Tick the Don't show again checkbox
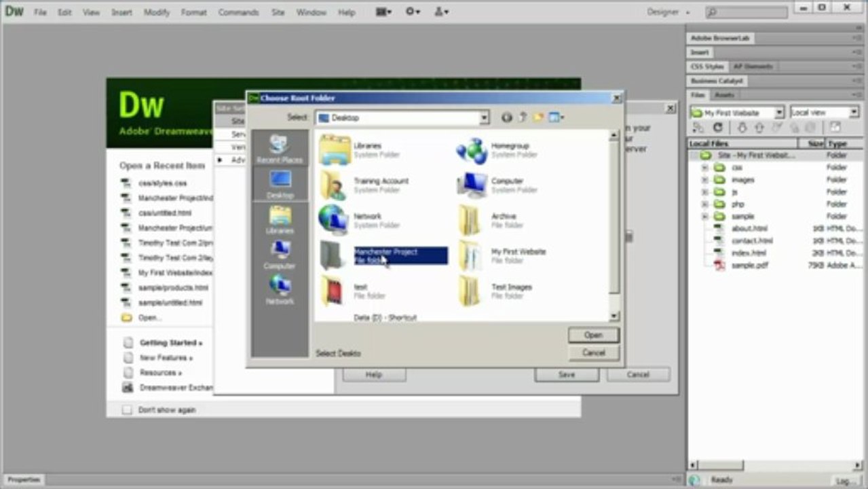Image resolution: width=868 pixels, height=489 pixels. (127, 410)
